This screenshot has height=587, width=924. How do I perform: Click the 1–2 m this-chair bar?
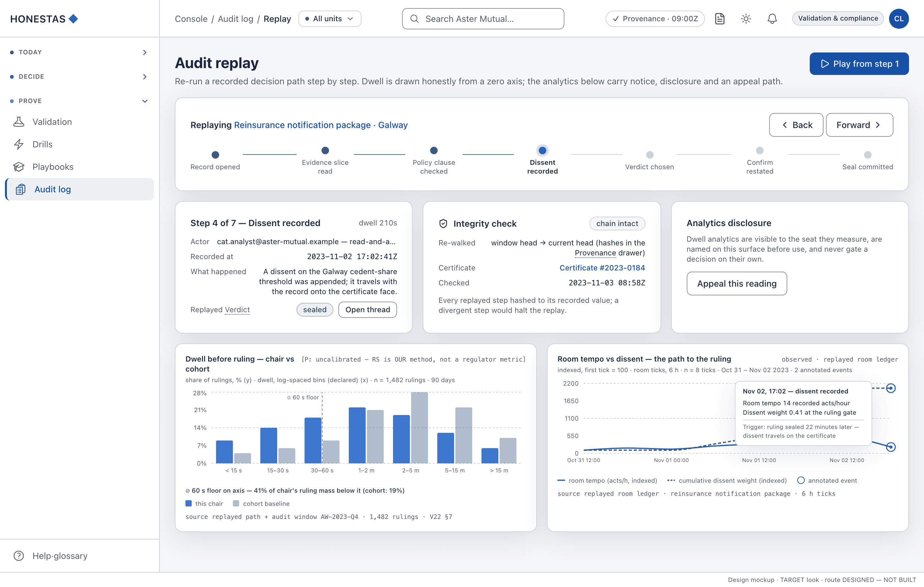coord(357,435)
